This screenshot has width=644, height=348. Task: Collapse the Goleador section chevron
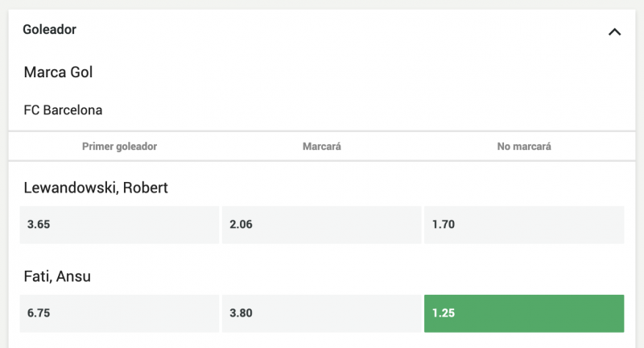(614, 32)
